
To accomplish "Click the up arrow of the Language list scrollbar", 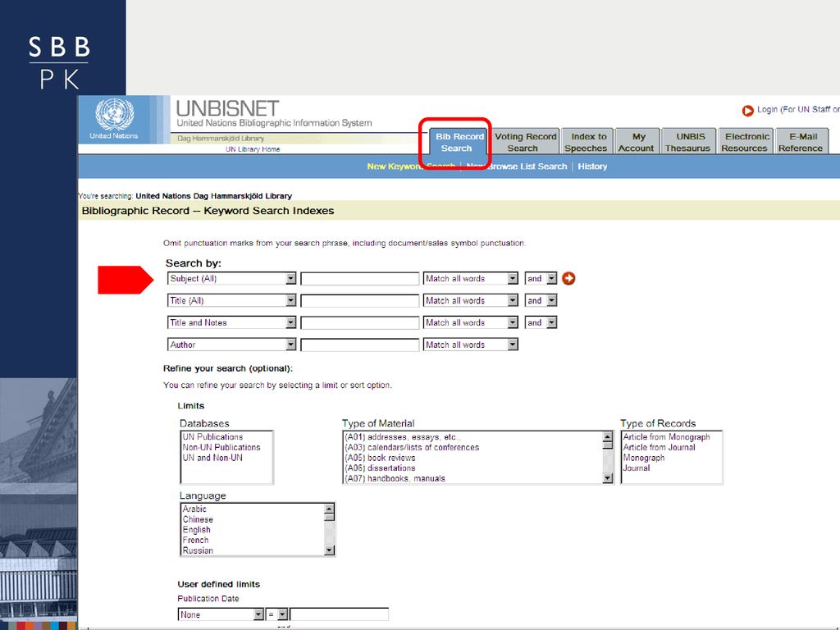I will [330, 509].
